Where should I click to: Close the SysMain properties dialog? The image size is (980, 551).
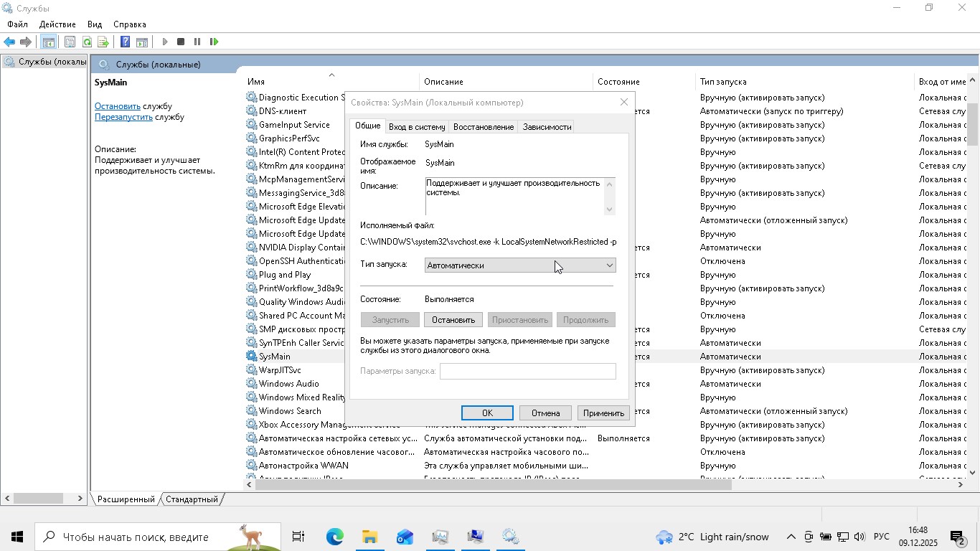pos(623,103)
